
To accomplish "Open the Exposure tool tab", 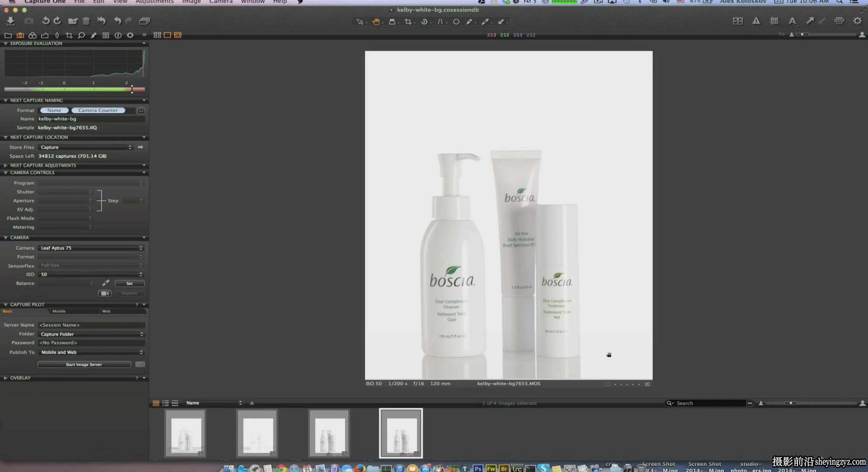I will point(45,35).
